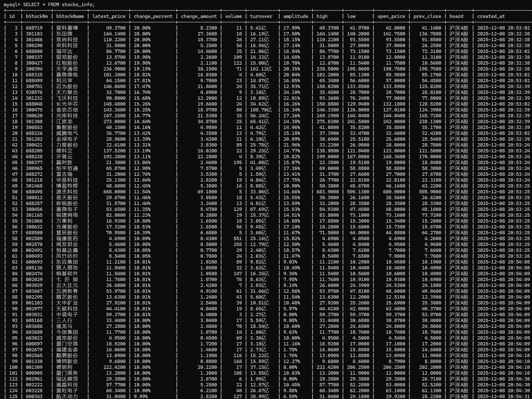532x399 pixels.
Task: Click the change_percent column header
Action: (x=153, y=16)
